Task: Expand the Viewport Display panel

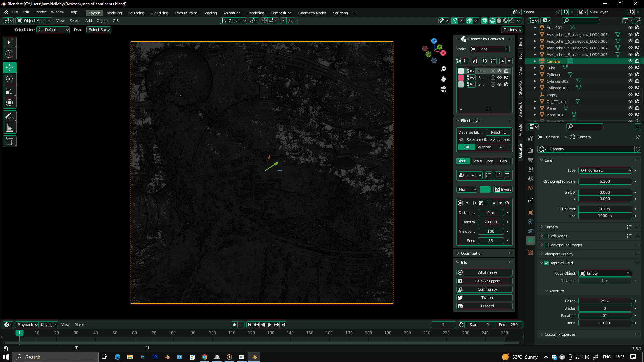Action: point(559,254)
